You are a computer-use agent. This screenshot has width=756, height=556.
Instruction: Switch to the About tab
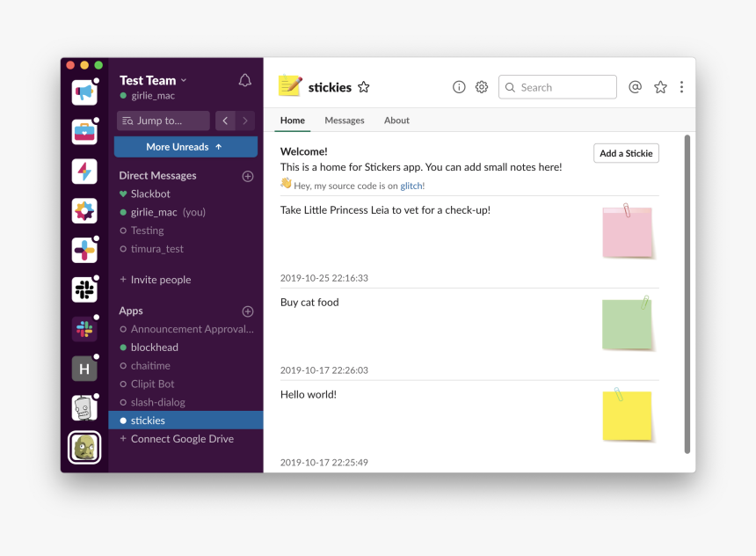(396, 121)
